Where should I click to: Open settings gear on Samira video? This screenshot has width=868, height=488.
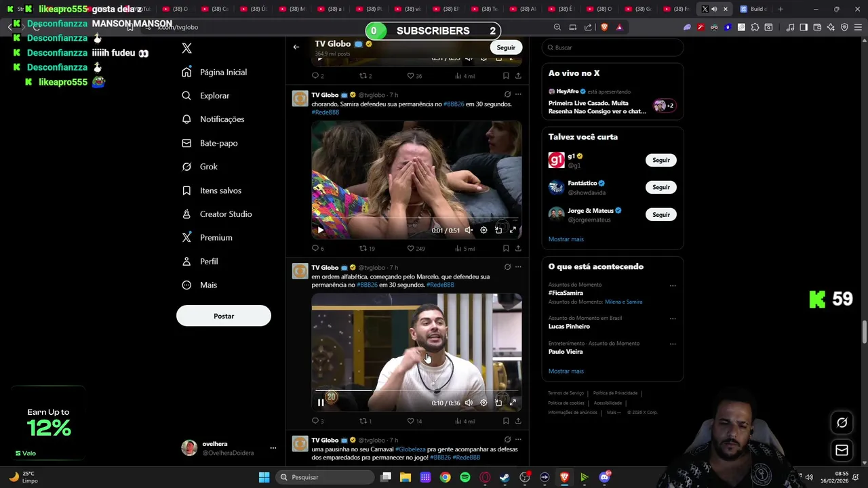pos(484,230)
